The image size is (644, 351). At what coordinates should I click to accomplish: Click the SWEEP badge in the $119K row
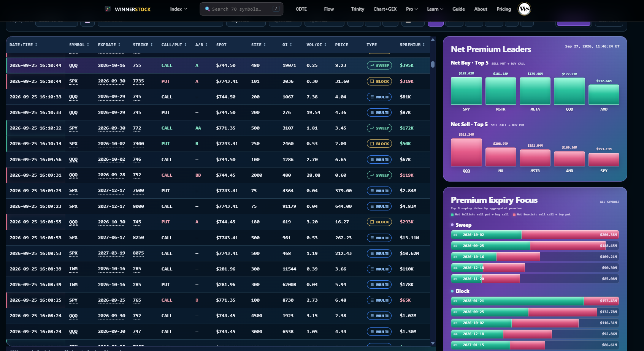[379, 175]
